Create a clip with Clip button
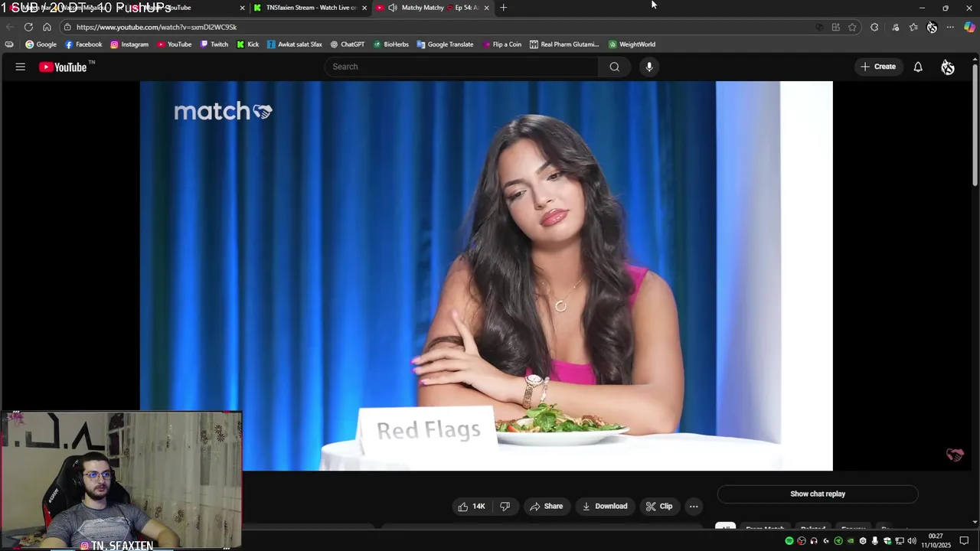Screen dimensions: 980x551 coord(659,506)
